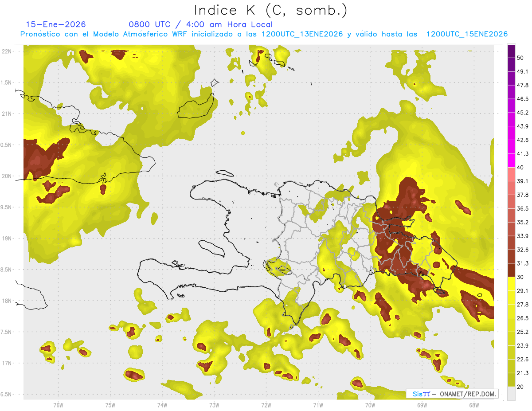The width and height of the screenshot is (532, 411).
Task: Click the legend value "32.6"
Action: pos(523,250)
